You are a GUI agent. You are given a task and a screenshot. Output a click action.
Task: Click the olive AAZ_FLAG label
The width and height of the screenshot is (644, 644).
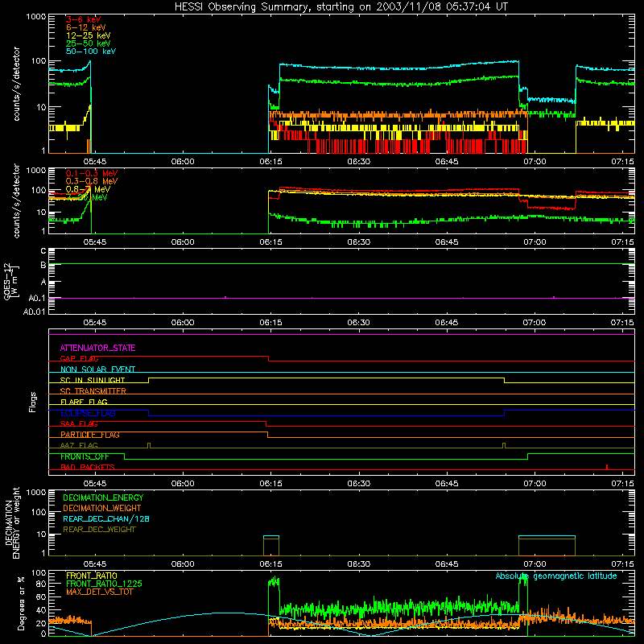[x=79, y=445]
